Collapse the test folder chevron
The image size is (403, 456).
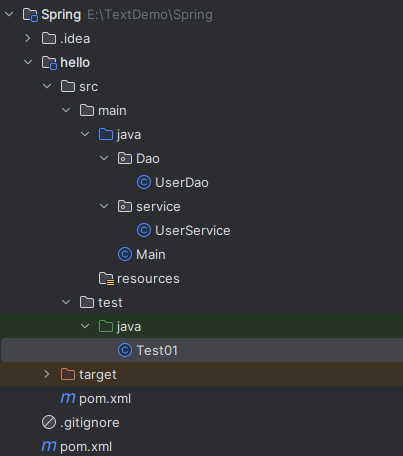pos(66,302)
